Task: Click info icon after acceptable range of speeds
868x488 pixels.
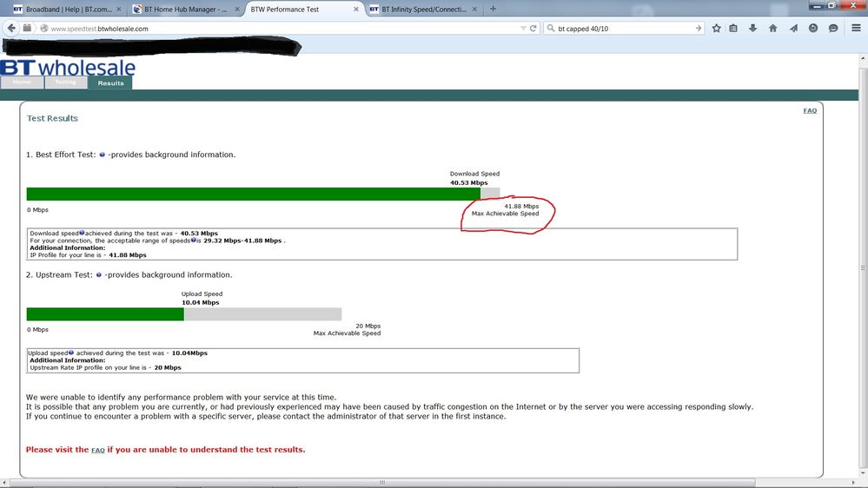Action: tap(193, 241)
